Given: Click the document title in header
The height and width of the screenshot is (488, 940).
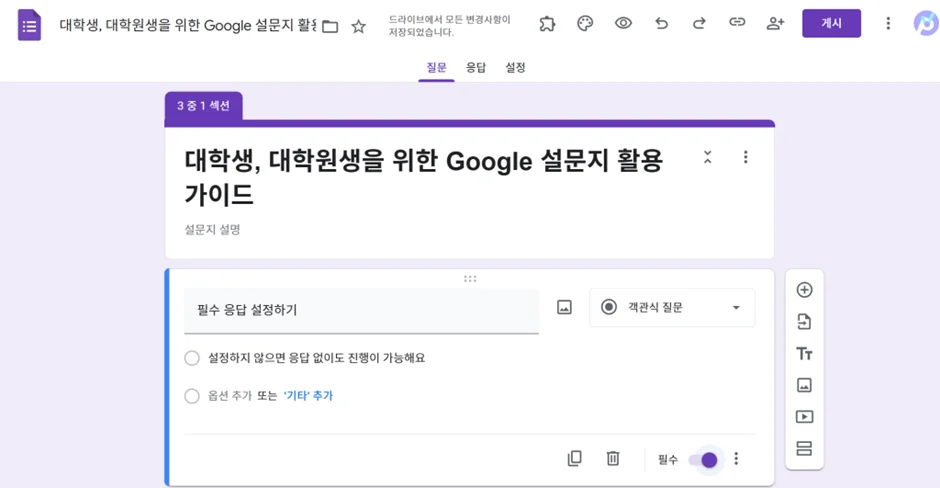Looking at the screenshot, I should click(188, 25).
